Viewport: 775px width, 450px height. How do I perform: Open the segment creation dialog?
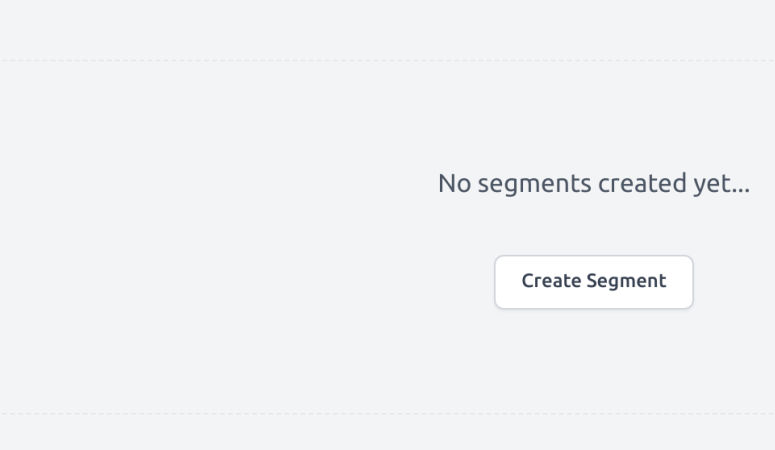click(594, 282)
